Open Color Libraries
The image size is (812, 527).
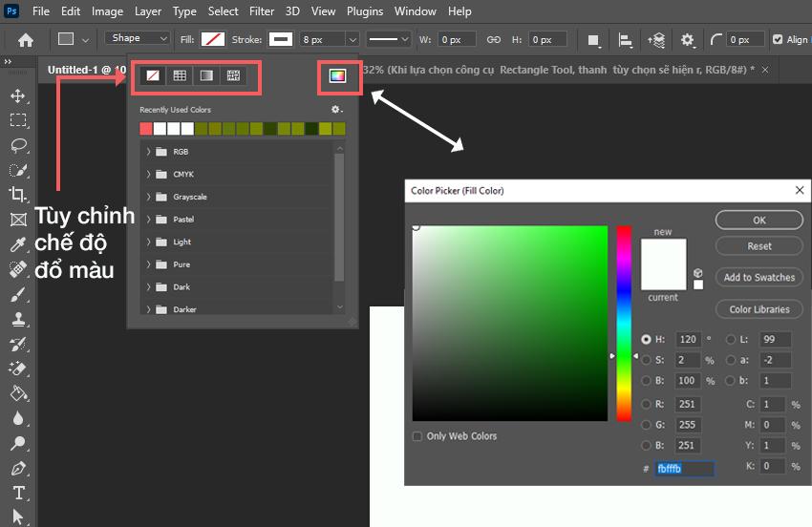(759, 309)
